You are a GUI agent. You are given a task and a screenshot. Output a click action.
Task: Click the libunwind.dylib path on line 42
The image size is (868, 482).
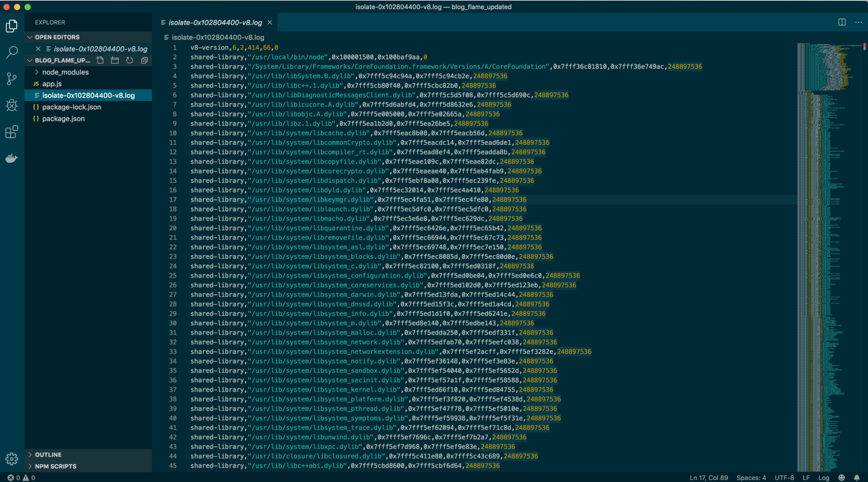click(x=311, y=437)
